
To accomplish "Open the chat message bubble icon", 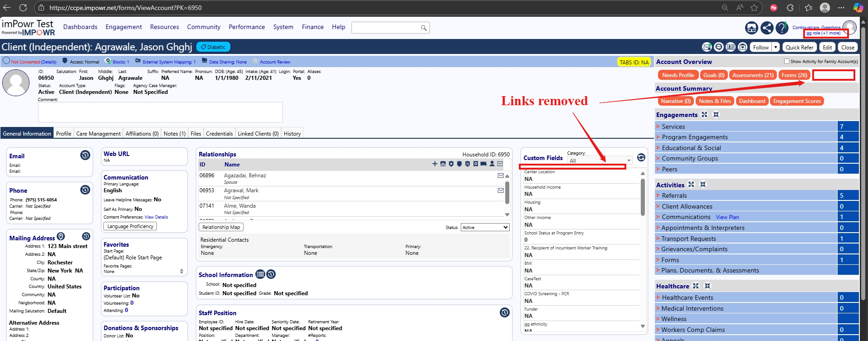I will pyautogui.click(x=719, y=47).
